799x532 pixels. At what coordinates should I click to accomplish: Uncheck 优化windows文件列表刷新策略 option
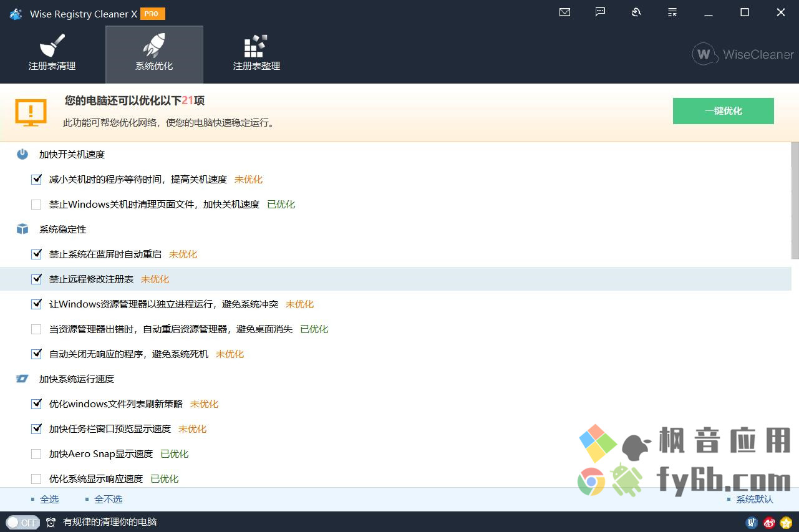click(x=36, y=404)
